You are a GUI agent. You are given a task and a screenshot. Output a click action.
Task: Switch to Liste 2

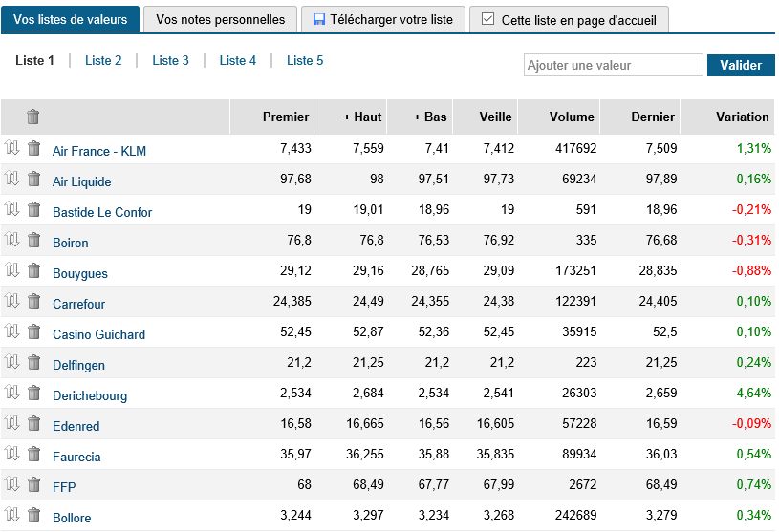[103, 60]
